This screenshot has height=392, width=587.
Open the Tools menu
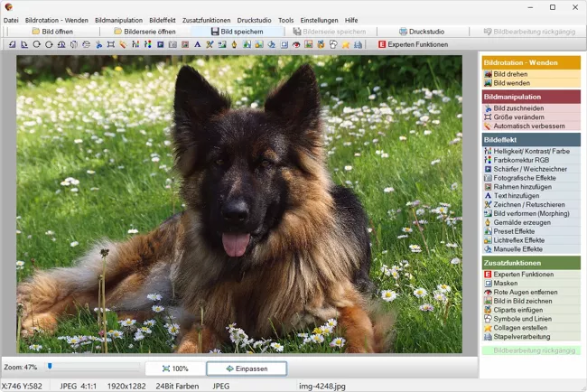pyautogui.click(x=286, y=20)
